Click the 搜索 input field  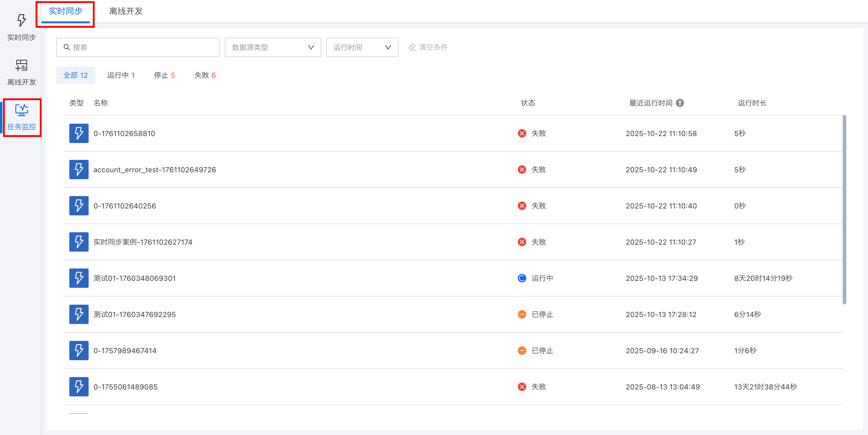click(142, 47)
